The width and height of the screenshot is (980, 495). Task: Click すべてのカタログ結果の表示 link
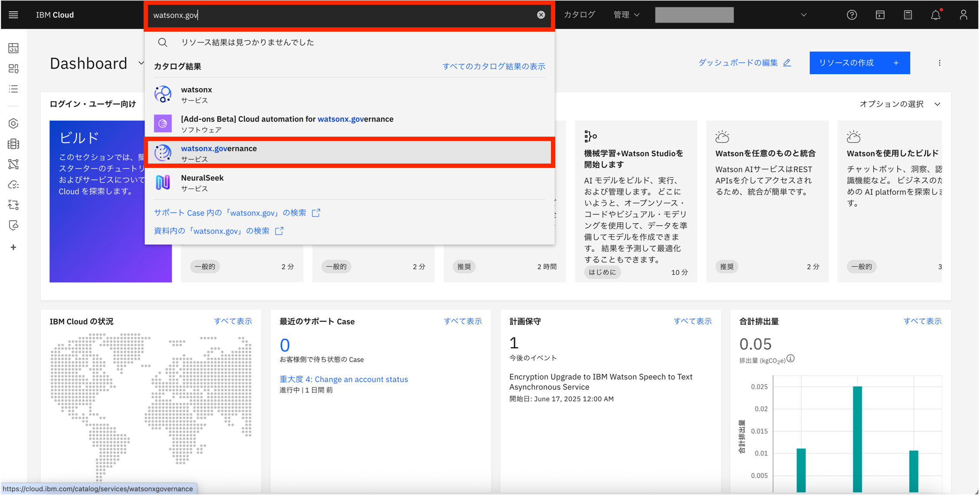point(494,66)
